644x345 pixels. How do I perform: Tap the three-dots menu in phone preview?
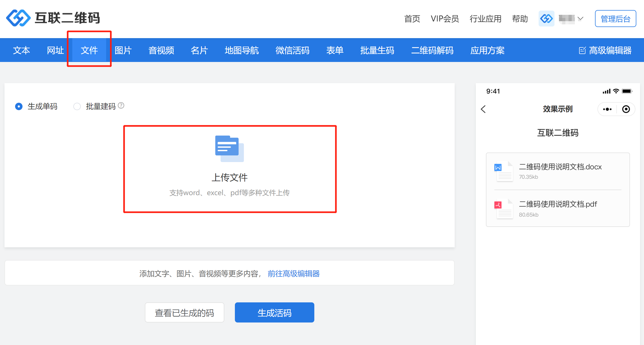[x=607, y=109]
